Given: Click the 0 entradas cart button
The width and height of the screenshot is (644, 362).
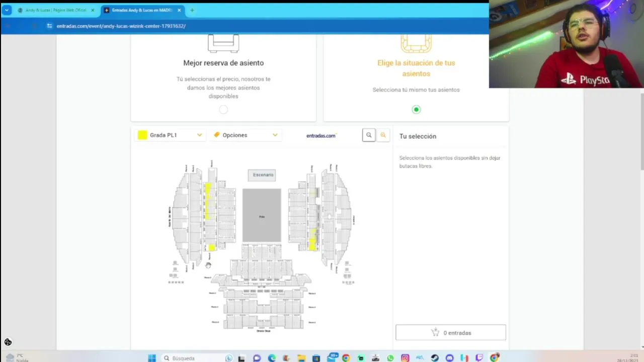Looking at the screenshot, I should [x=451, y=333].
